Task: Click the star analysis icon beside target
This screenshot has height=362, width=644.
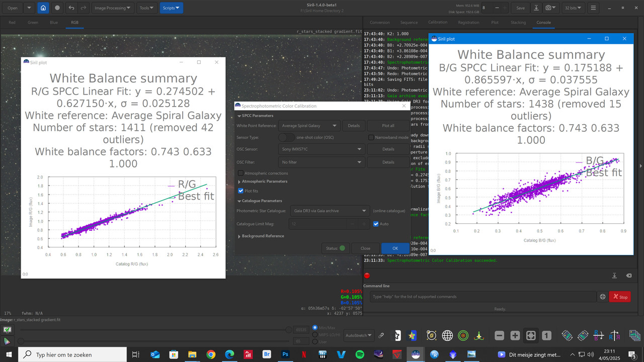Action: (479, 335)
